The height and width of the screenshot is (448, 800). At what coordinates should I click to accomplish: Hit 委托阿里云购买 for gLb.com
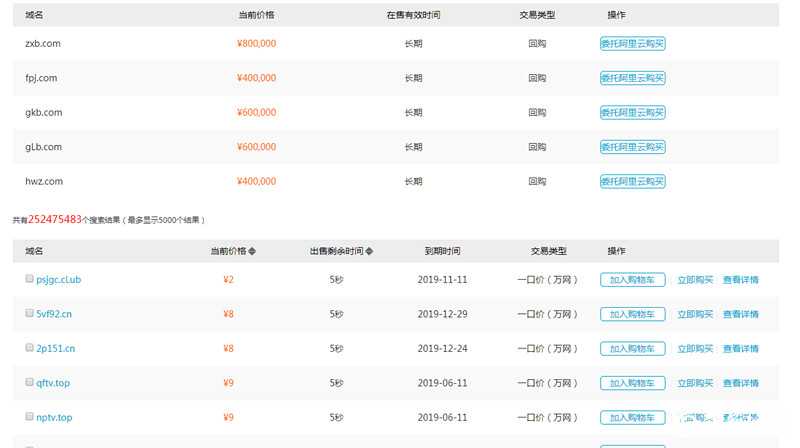click(x=632, y=147)
